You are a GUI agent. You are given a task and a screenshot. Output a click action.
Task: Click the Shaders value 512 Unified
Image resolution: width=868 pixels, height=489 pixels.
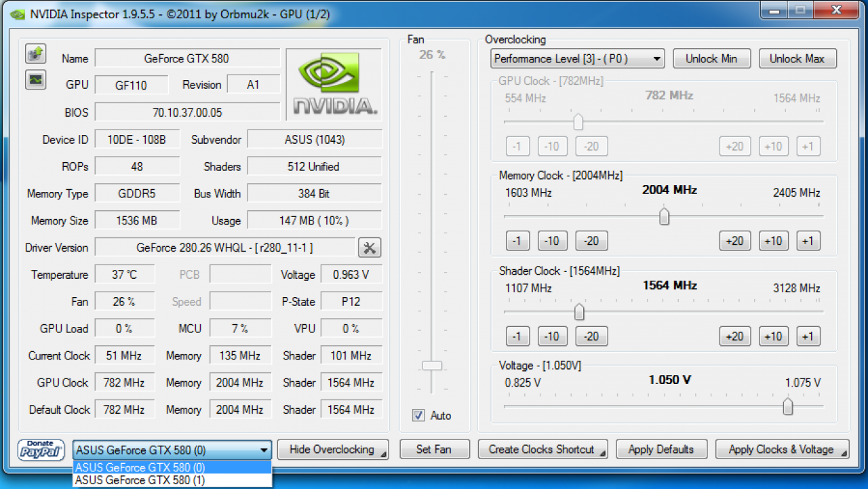315,166
